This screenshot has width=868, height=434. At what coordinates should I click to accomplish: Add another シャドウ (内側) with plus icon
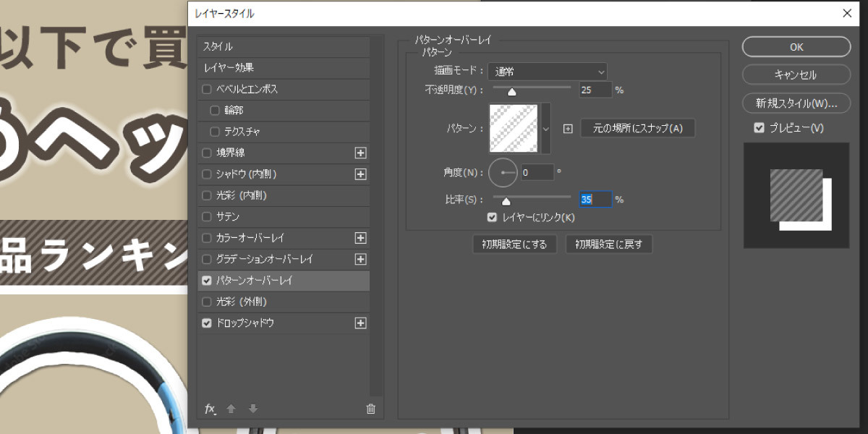click(x=360, y=174)
